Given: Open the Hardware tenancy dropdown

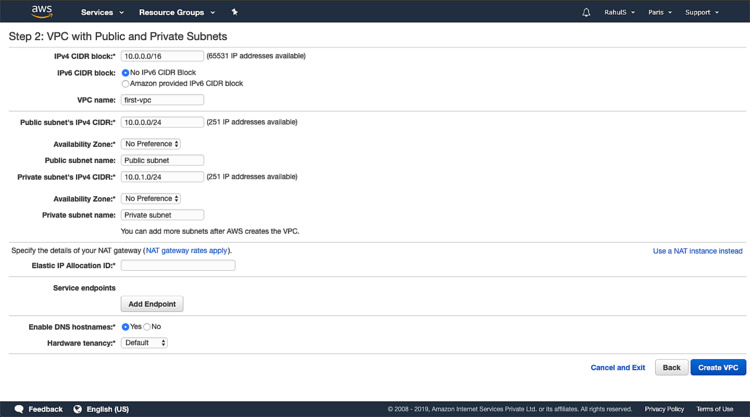Looking at the screenshot, I should [x=144, y=343].
